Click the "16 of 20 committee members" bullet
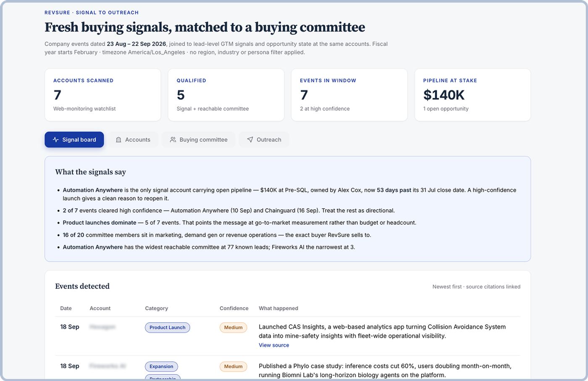Screen dimensions: 588x381 (217, 235)
